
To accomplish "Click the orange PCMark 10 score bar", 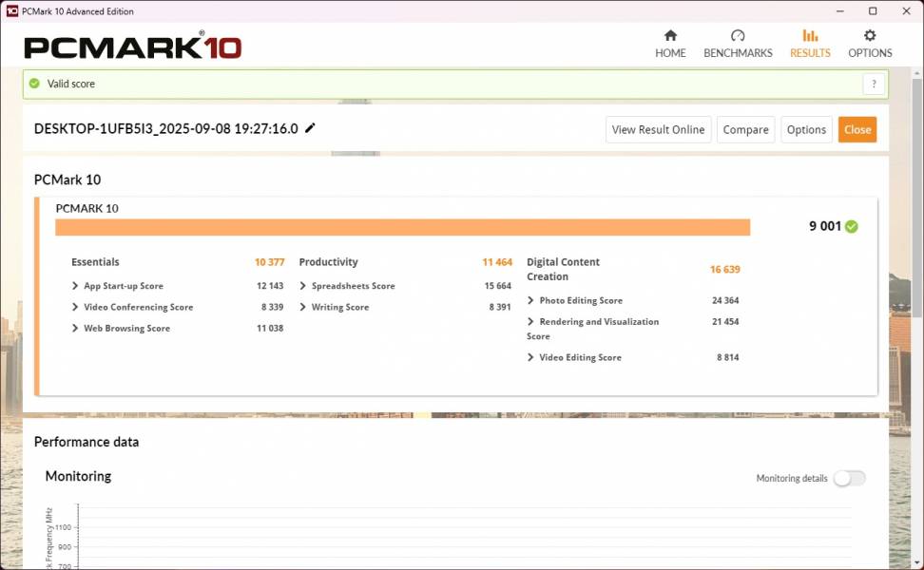I will [402, 227].
